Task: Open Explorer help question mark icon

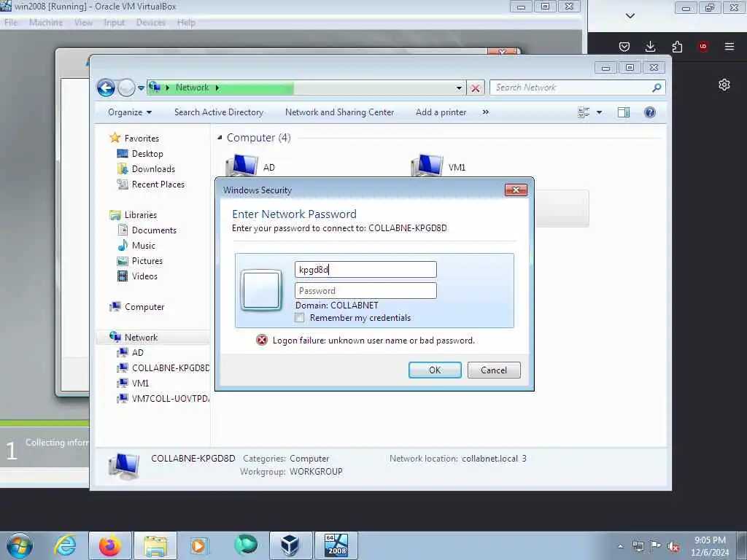Action: pyautogui.click(x=649, y=112)
